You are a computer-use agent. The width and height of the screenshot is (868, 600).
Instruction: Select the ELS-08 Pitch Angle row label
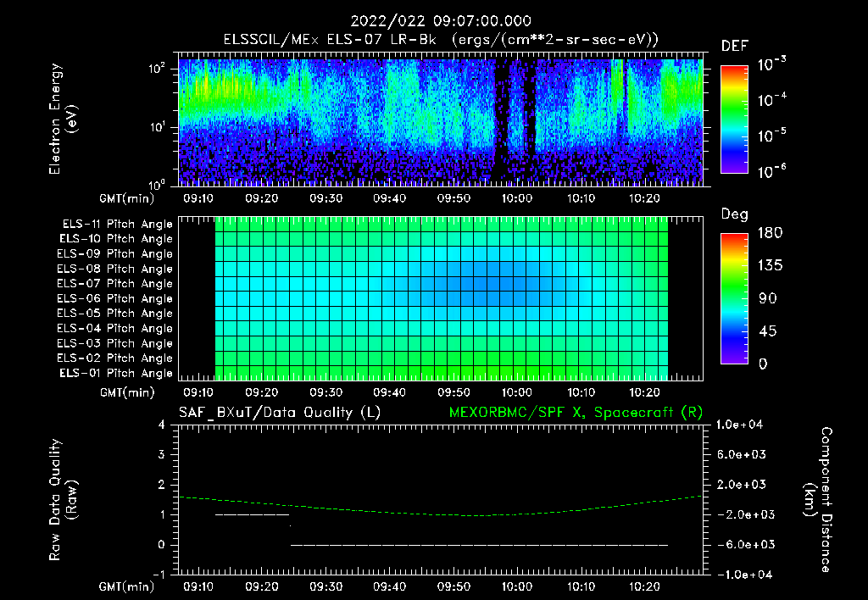115,269
